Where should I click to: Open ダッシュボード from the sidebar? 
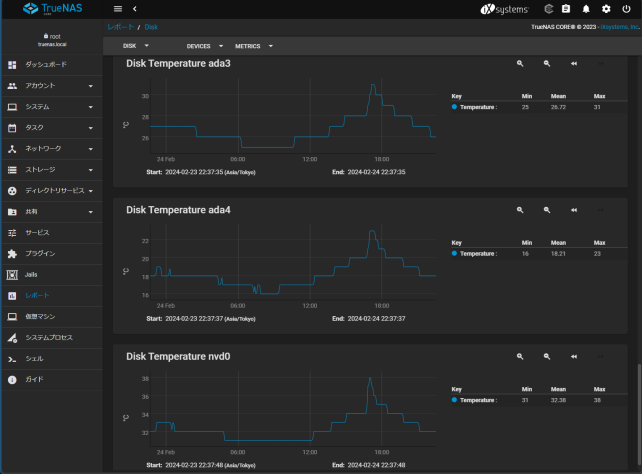click(x=52, y=65)
